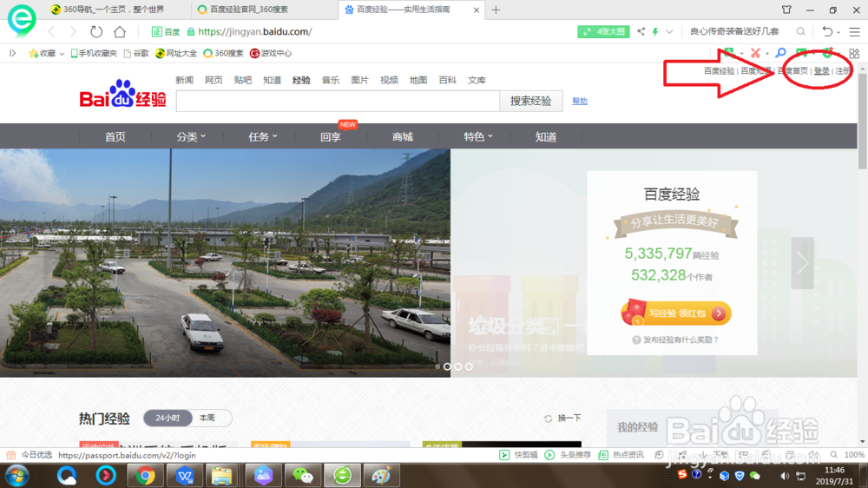Open the 网址大全 bookmark
Viewport: 868px width, 488px height.
coord(176,53)
